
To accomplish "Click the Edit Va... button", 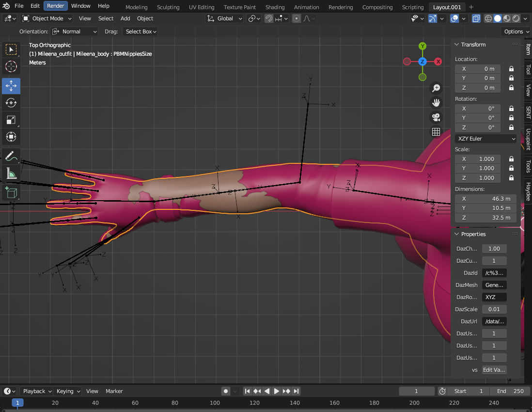I will click(494, 370).
